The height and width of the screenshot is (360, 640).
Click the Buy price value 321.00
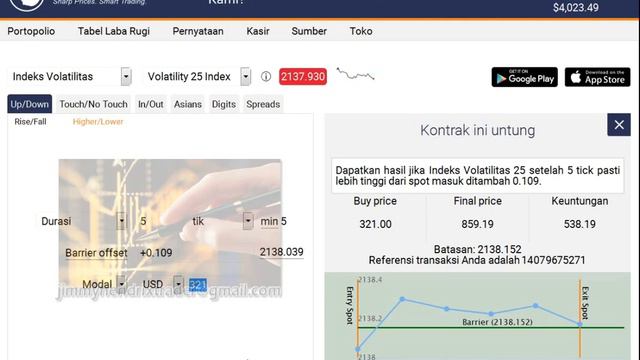[x=376, y=224]
